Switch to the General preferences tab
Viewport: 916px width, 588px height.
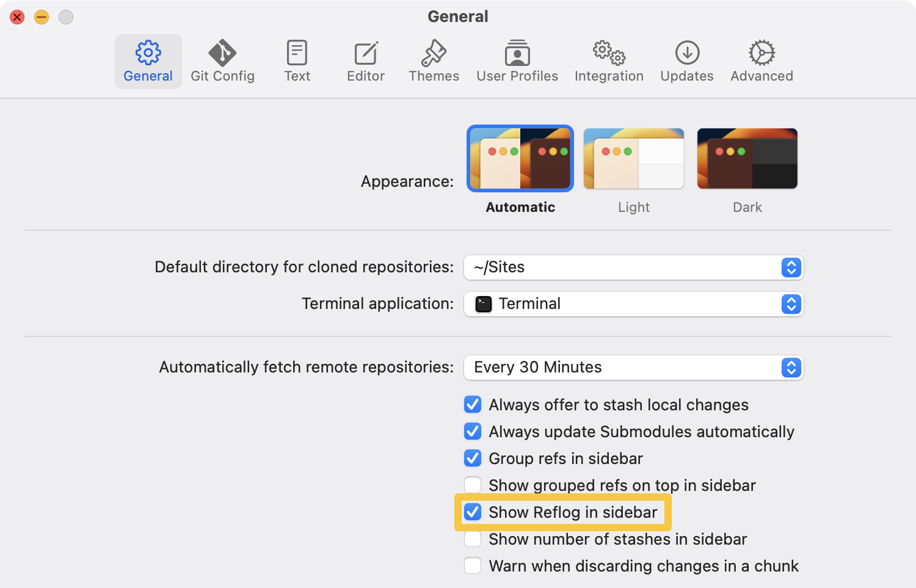pyautogui.click(x=148, y=60)
